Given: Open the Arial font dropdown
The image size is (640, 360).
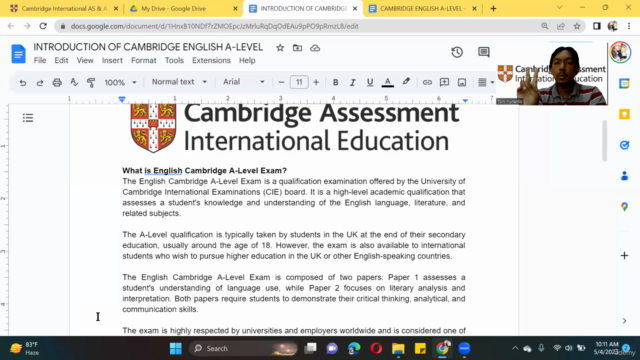Looking at the screenshot, I should [244, 82].
